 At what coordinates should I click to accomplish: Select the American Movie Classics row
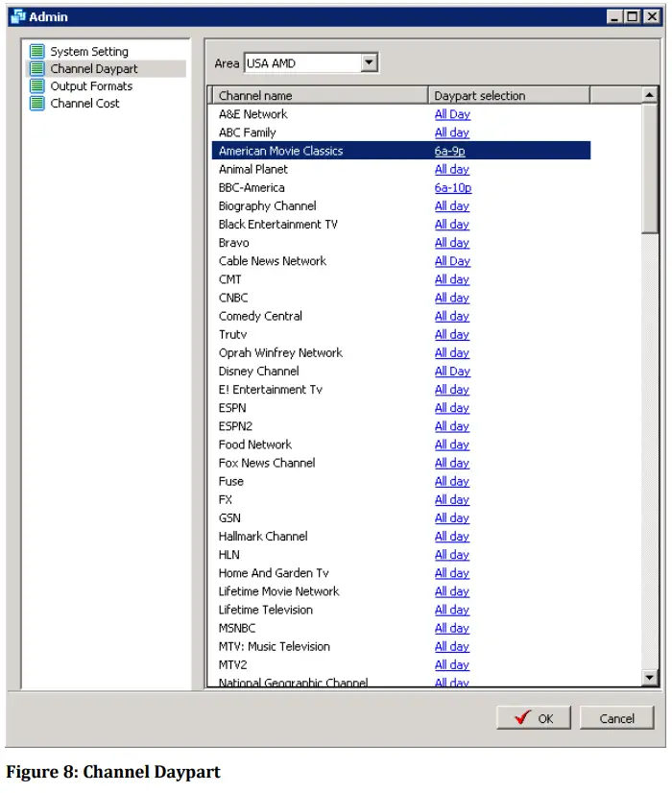(x=401, y=151)
